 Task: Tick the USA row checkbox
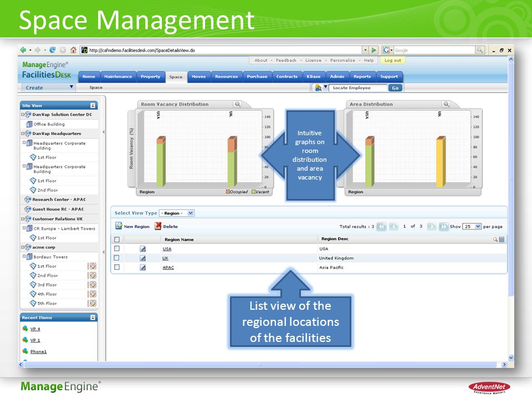117,248
